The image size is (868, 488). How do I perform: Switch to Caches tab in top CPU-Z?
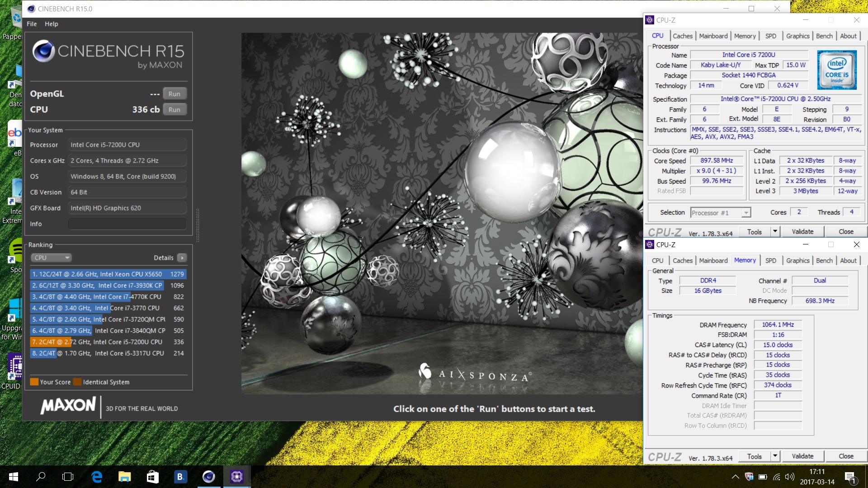pyautogui.click(x=682, y=36)
